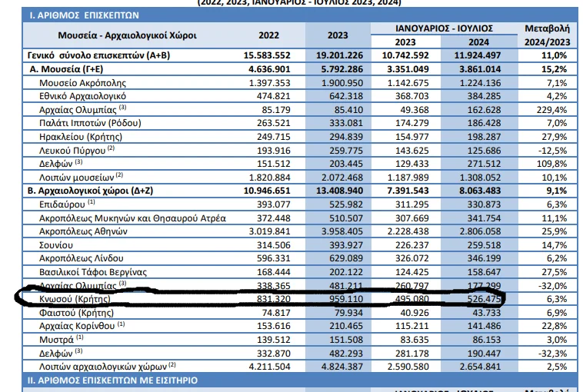Click the 'Ακροπόλεως Μυκηνών και Θησαυρού Ατρέα' row label
Image resolution: width=583 pixels, height=392 pixels.
click(x=132, y=218)
